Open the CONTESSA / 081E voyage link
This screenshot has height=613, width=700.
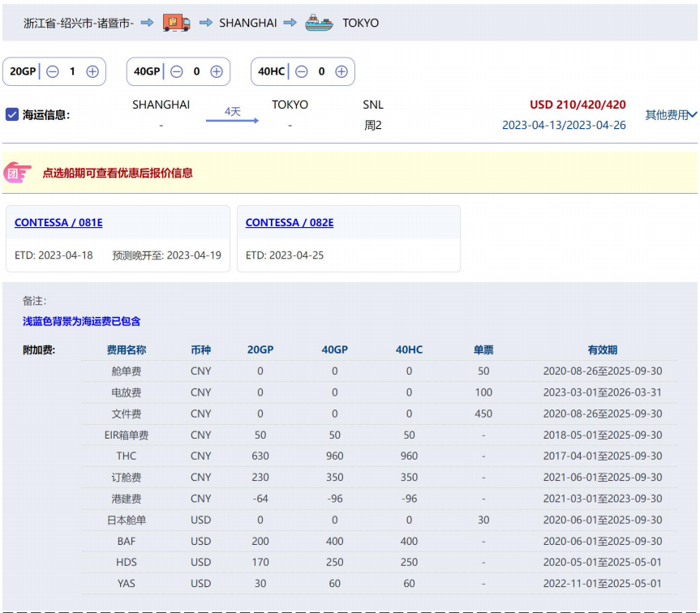click(58, 222)
